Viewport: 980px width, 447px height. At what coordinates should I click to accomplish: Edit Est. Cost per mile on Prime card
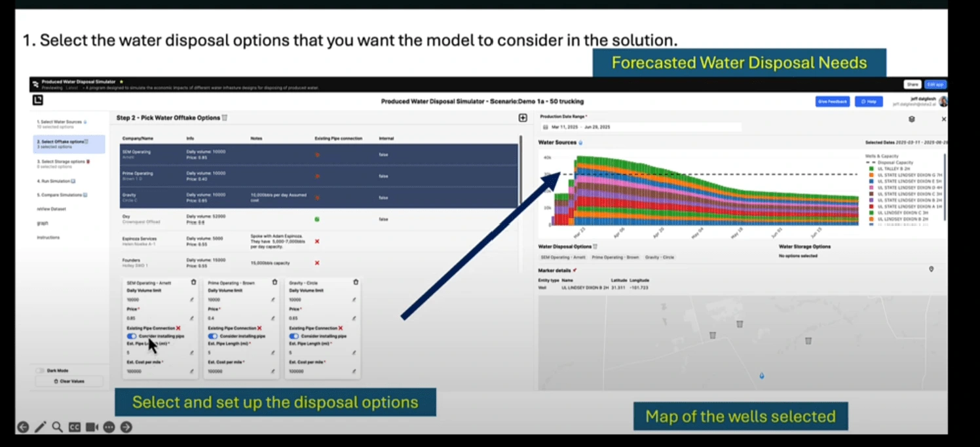[273, 371]
